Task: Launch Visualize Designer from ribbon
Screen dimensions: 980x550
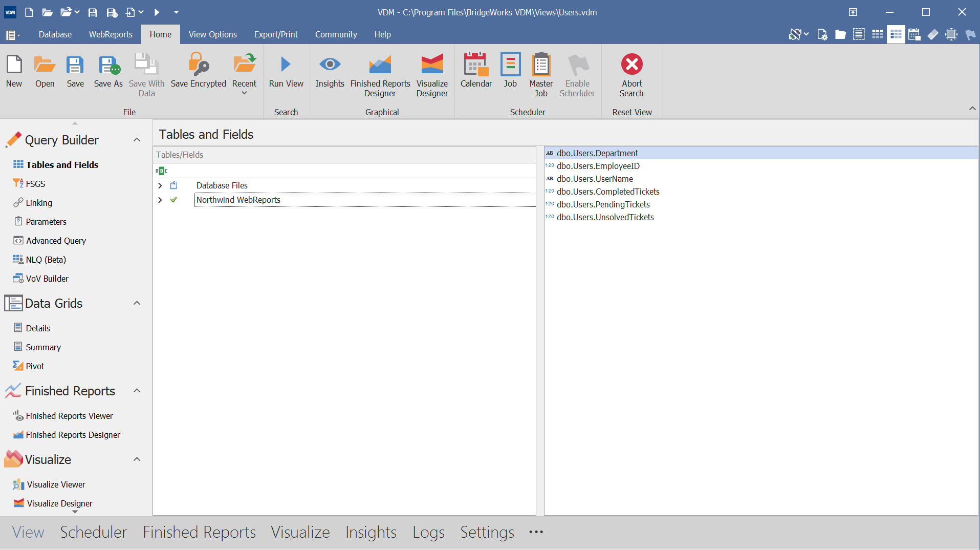Action: coord(432,75)
